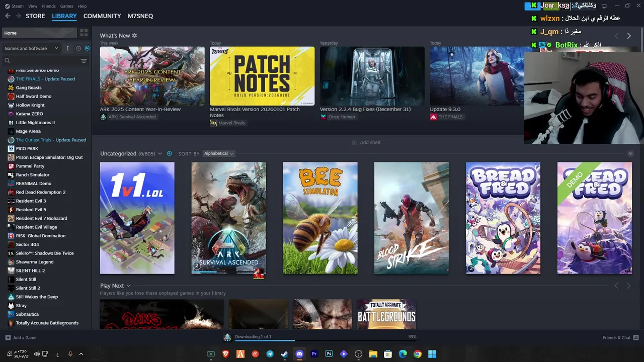Open the LIBRARY tab
Image resolution: width=644 pixels, height=362 pixels.
click(64, 16)
